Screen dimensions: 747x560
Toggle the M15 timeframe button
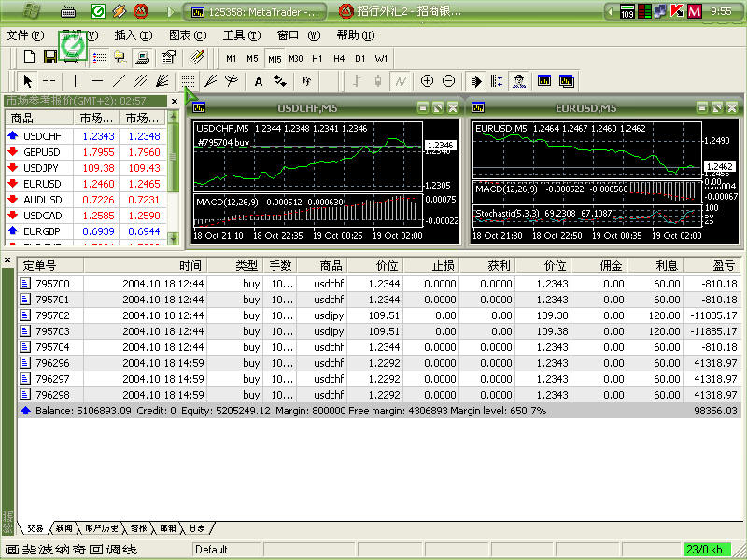pos(275,58)
